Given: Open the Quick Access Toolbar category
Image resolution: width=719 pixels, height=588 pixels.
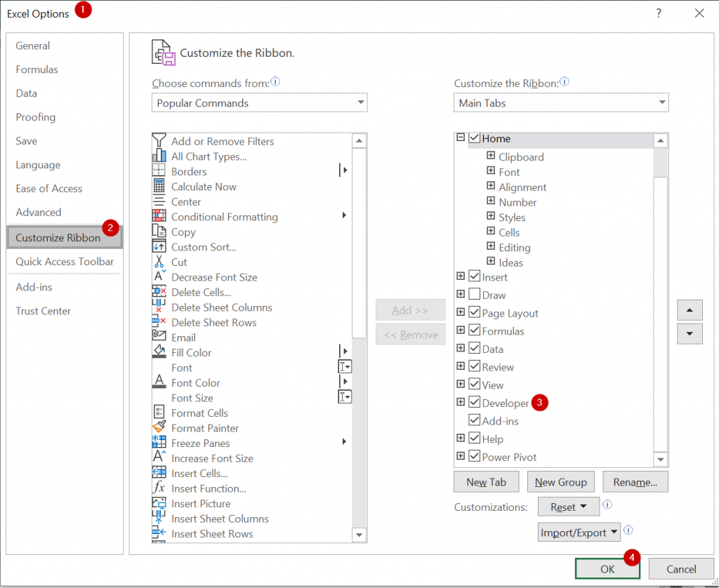Looking at the screenshot, I should click(x=65, y=262).
